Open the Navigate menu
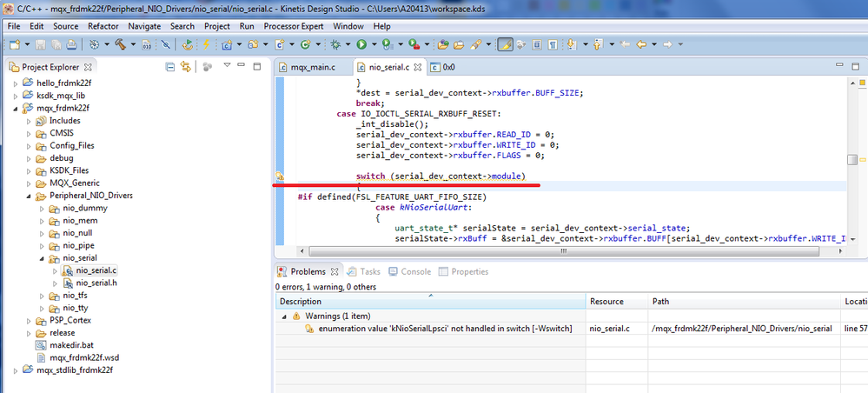This screenshot has height=393, width=868. 144,26
